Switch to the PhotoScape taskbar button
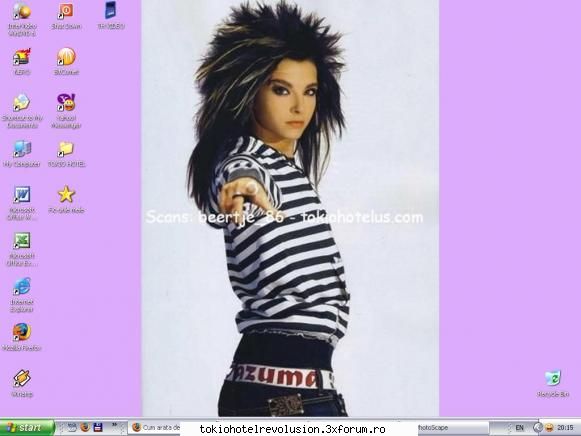Screen dimensions: 581x436 (x=453, y=427)
